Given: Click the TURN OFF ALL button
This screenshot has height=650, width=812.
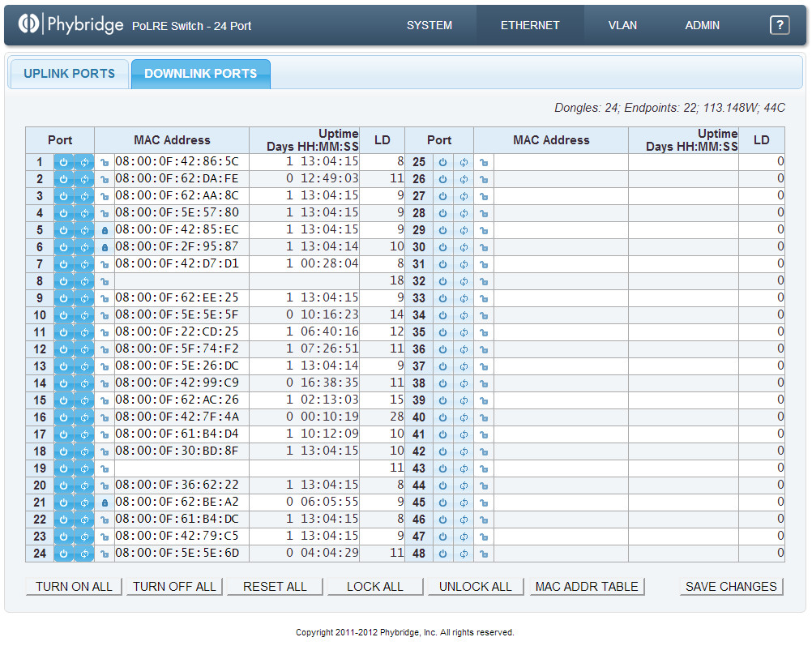Looking at the screenshot, I should click(x=174, y=586).
